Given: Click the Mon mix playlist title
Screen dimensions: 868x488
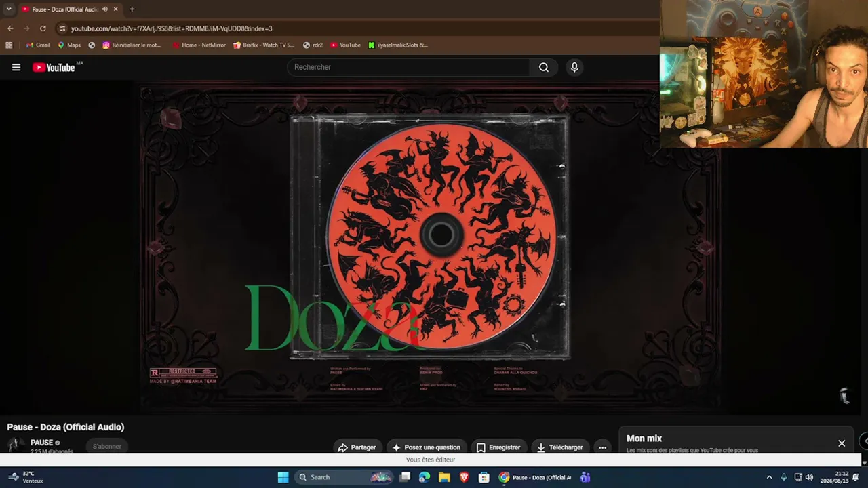Looking at the screenshot, I should [644, 439].
